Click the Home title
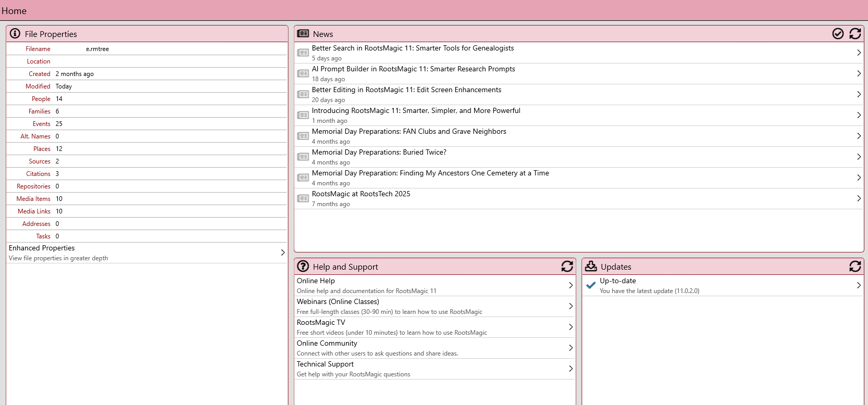The image size is (868, 405). (x=14, y=10)
